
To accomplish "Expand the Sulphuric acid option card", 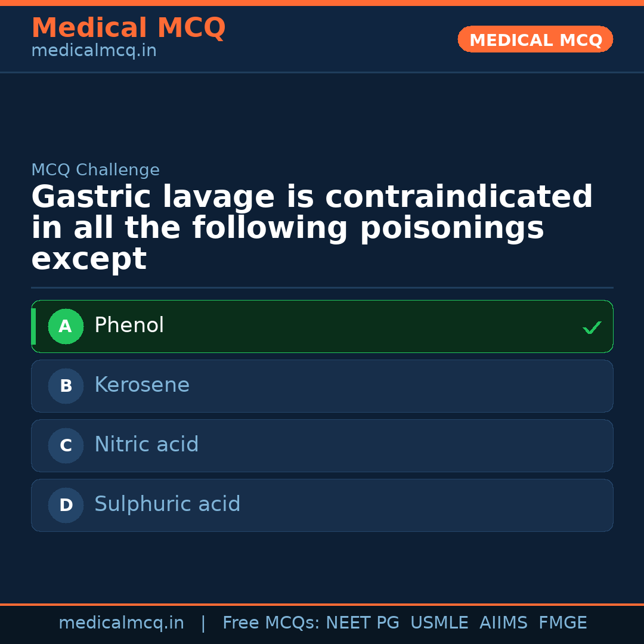I will (322, 505).
